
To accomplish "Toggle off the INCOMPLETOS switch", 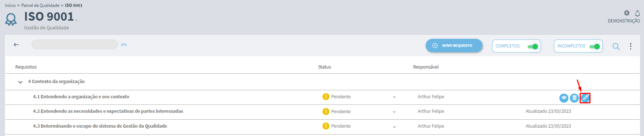I will tap(594, 46).
